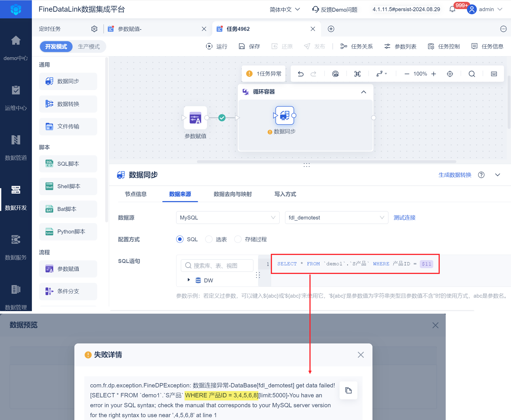This screenshot has height=420, width=511.
Task: Click the 运行 button
Action: point(217,47)
